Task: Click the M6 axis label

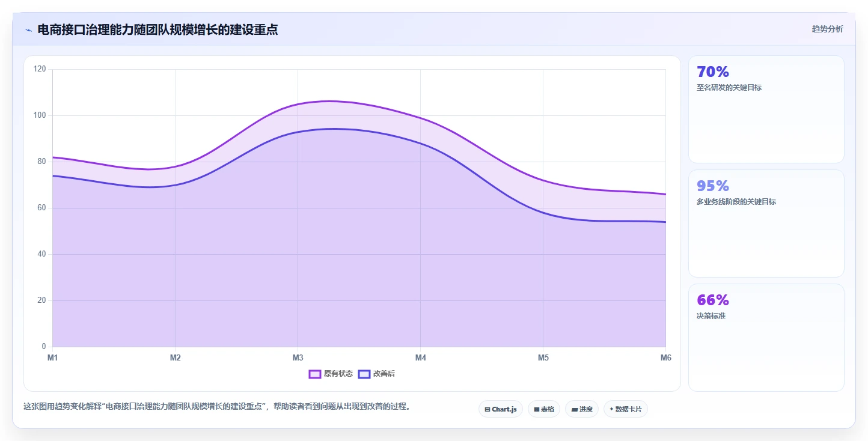Action: pyautogui.click(x=666, y=358)
